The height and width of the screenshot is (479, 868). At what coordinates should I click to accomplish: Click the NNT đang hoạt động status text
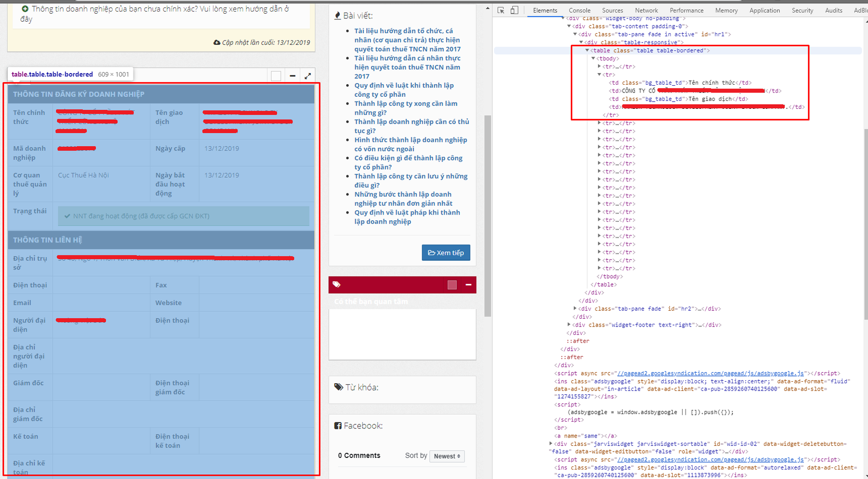tap(141, 216)
